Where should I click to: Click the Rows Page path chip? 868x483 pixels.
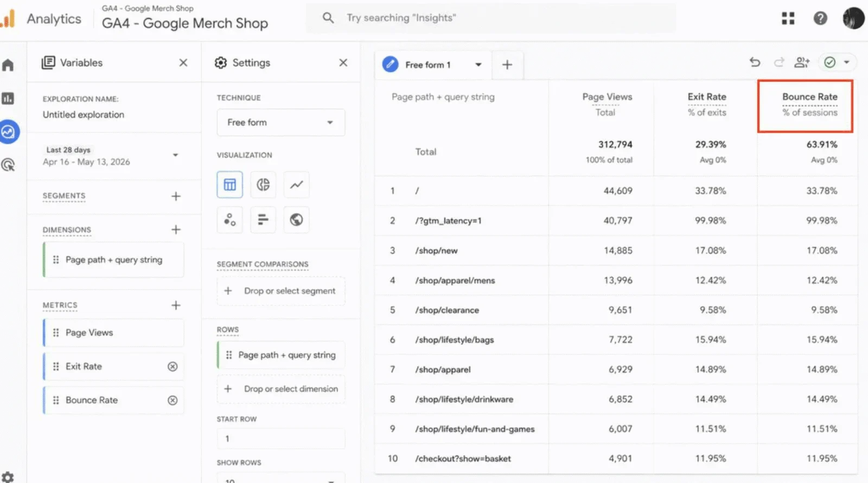tap(281, 355)
